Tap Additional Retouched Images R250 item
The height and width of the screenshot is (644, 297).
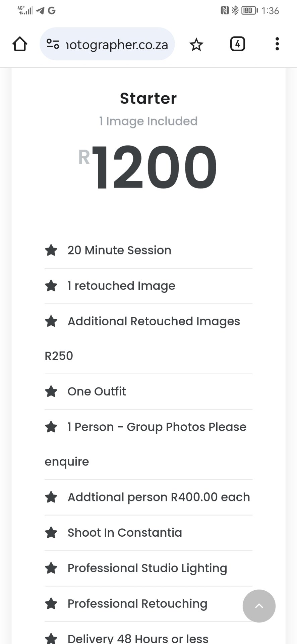(x=154, y=321)
